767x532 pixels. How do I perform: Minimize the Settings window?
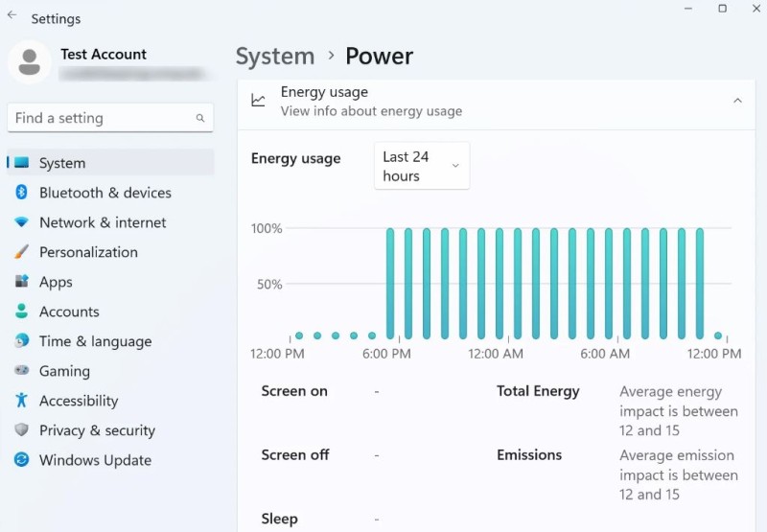(x=688, y=9)
